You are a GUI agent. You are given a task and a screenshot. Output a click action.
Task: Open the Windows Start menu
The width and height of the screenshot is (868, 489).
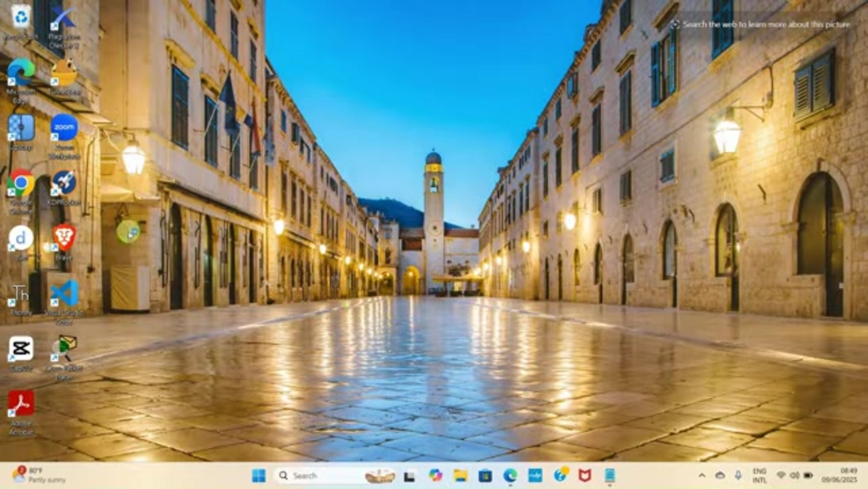[259, 475]
